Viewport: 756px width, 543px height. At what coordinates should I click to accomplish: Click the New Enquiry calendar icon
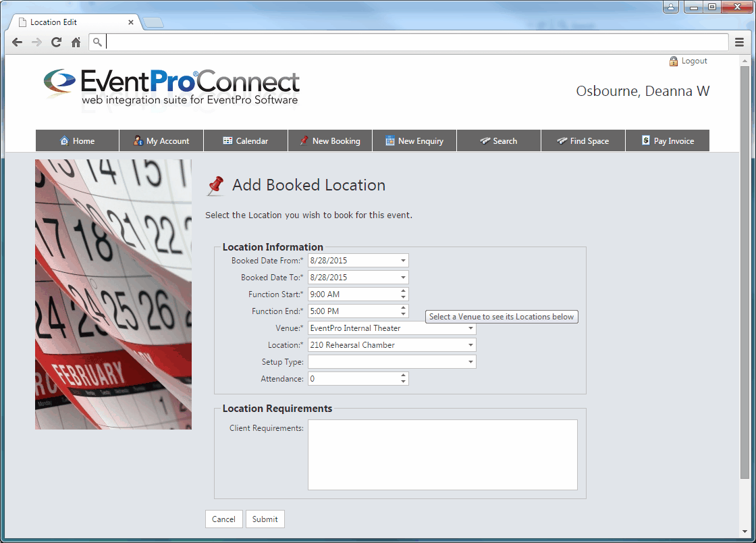[x=390, y=140]
